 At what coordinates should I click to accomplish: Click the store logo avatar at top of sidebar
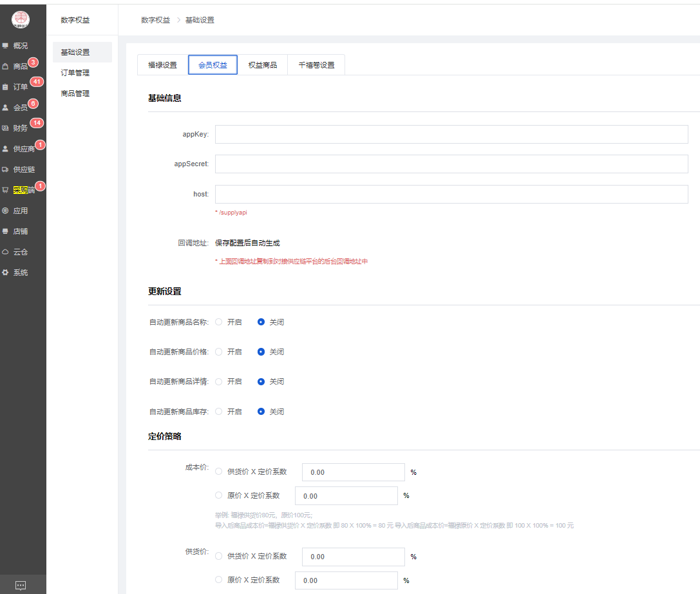pyautogui.click(x=21, y=20)
